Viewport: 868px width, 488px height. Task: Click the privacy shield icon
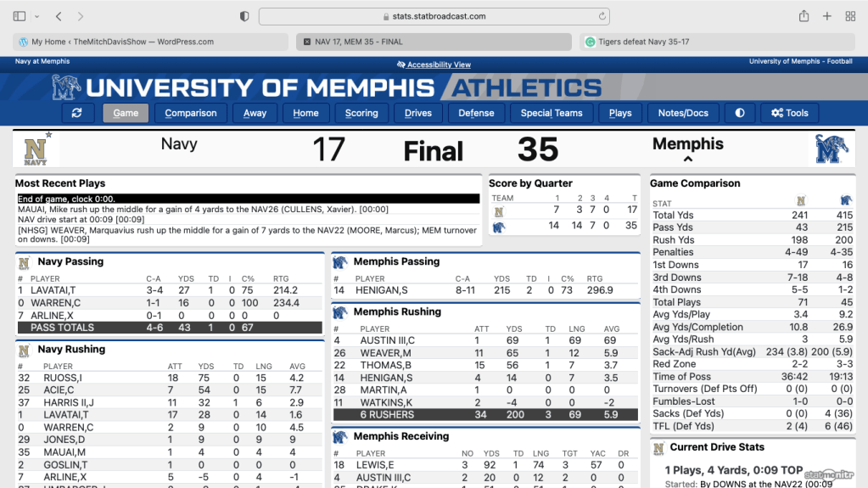click(244, 16)
